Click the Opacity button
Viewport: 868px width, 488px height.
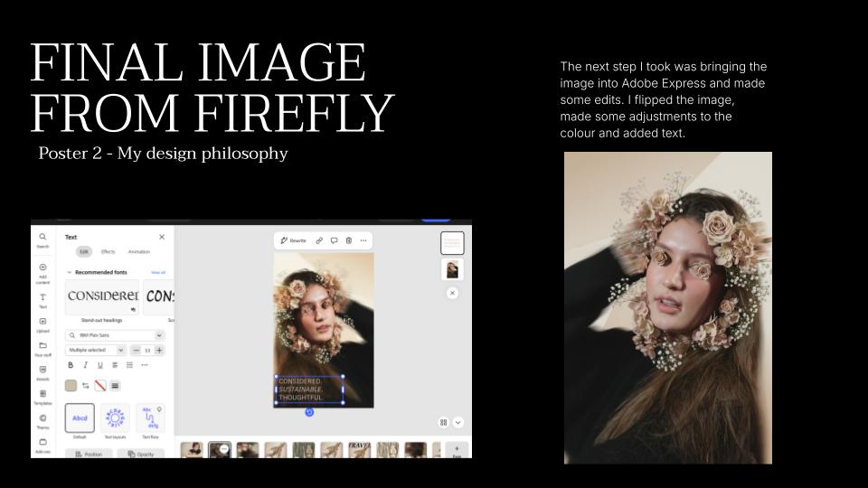point(141,454)
